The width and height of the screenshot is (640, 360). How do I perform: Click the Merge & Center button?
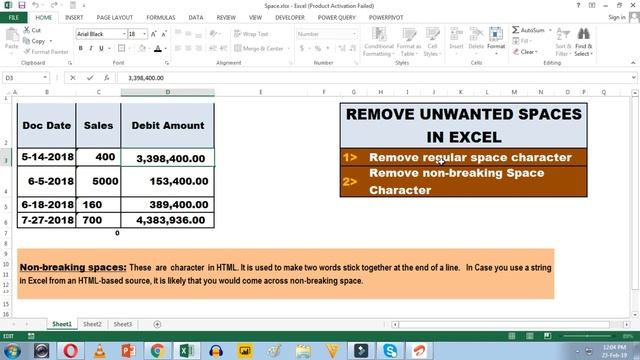pos(259,49)
